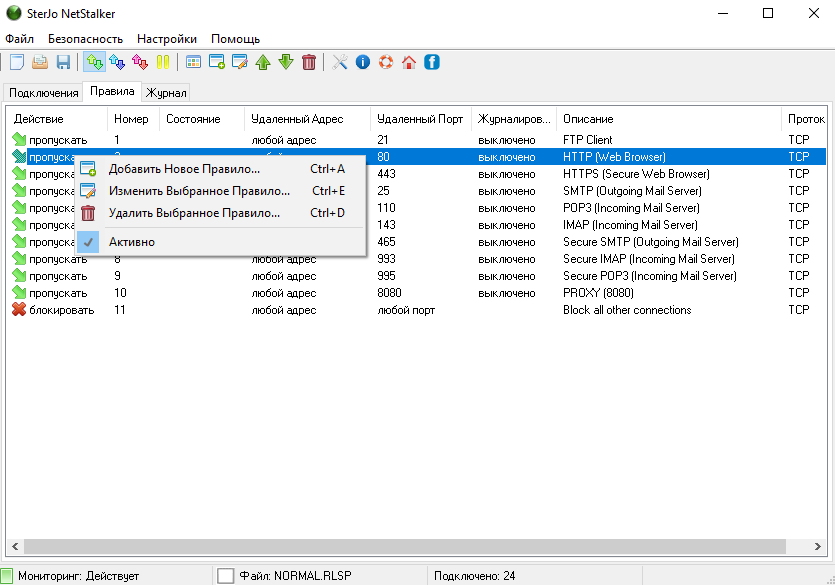Click the Подключено: 24 status text

click(474, 575)
